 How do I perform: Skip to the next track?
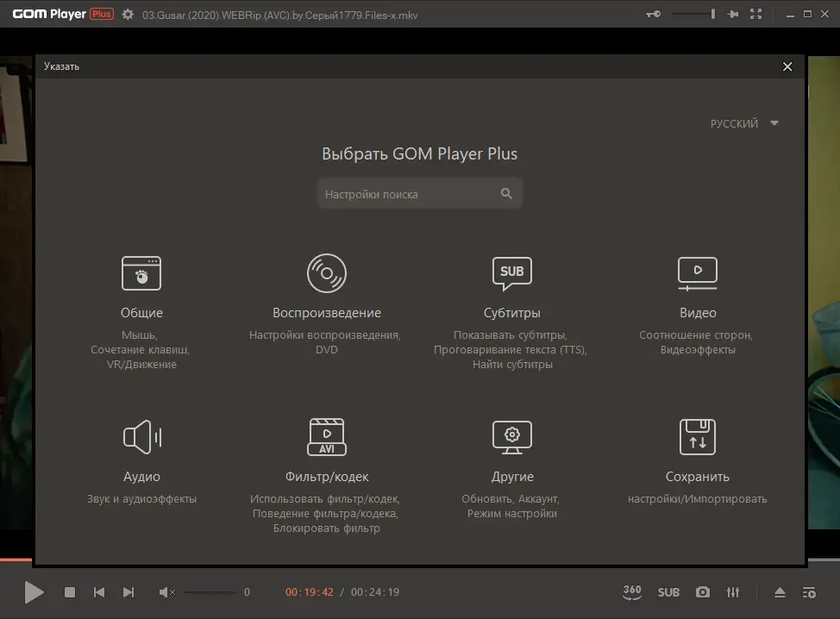pyautogui.click(x=129, y=592)
